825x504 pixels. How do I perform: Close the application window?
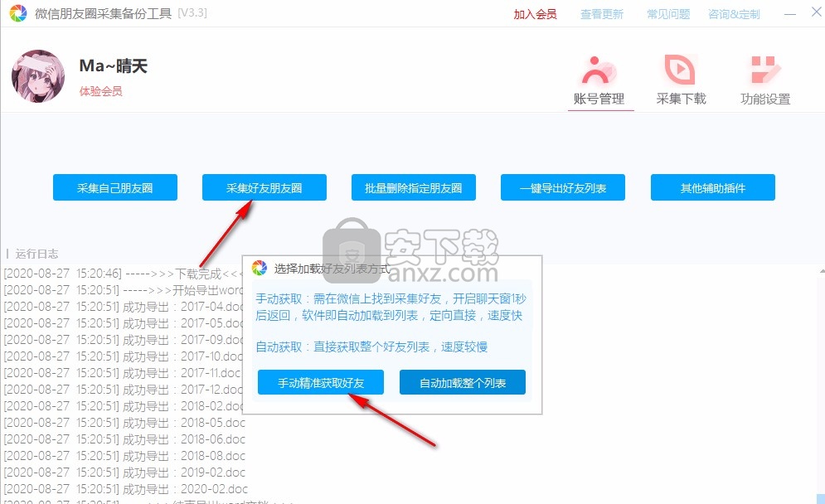pyautogui.click(x=816, y=12)
